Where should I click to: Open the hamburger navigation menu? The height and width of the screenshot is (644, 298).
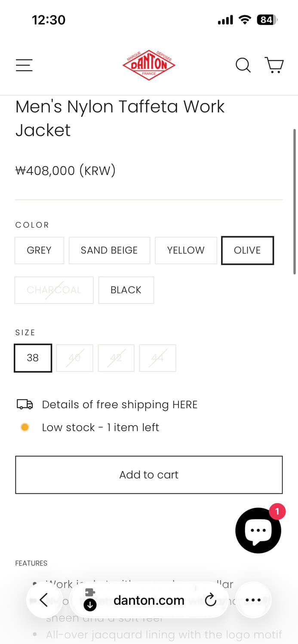coord(24,65)
